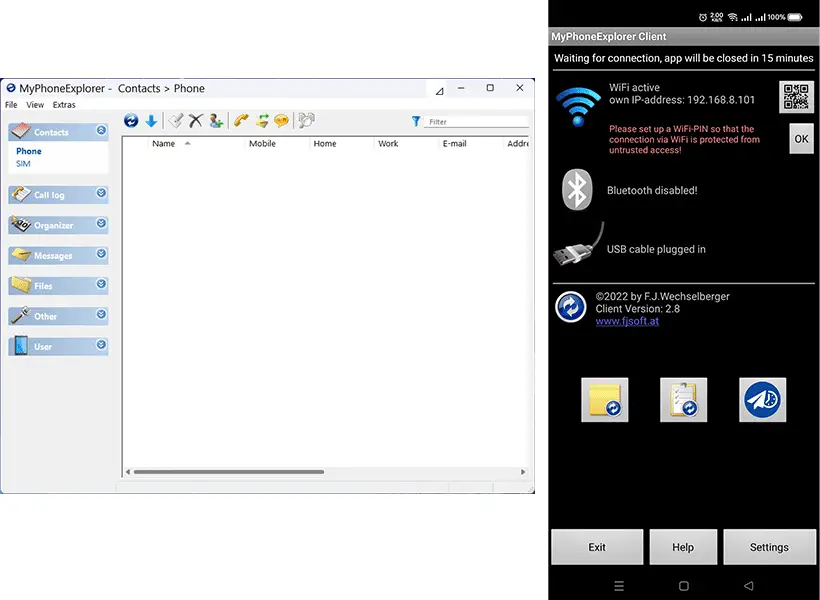Click the Contacts address book icon in sidebar

tap(20, 131)
